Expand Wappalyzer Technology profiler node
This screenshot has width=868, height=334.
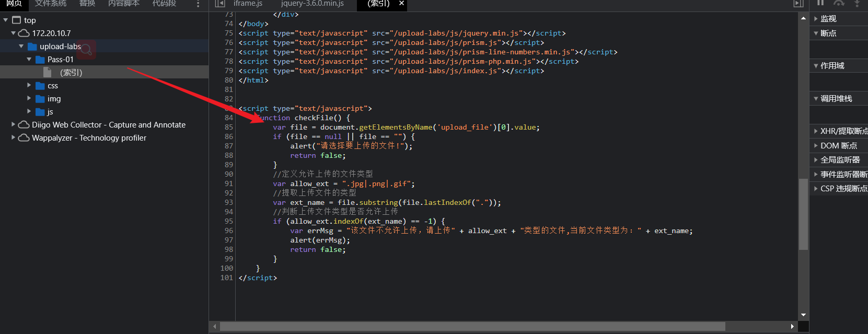[x=14, y=137]
